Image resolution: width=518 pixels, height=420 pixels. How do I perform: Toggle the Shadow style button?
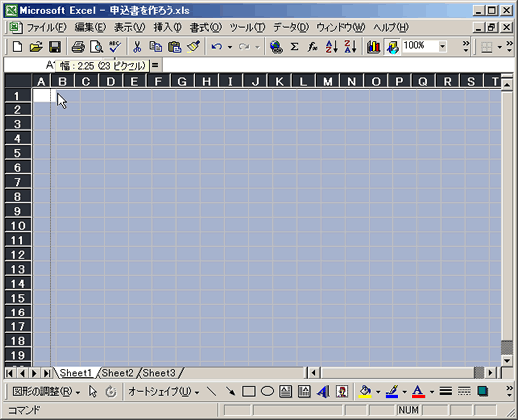[483, 392]
